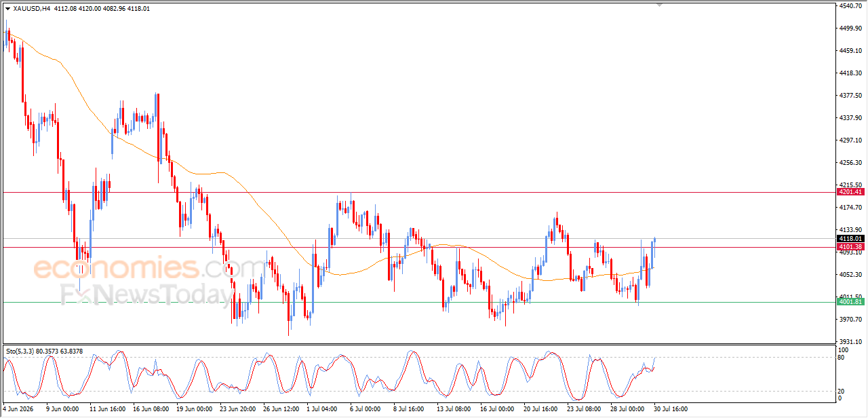Click the 20 Jul 16:00 time axis label
Screen dimensions: 868x418
[x=540, y=409]
